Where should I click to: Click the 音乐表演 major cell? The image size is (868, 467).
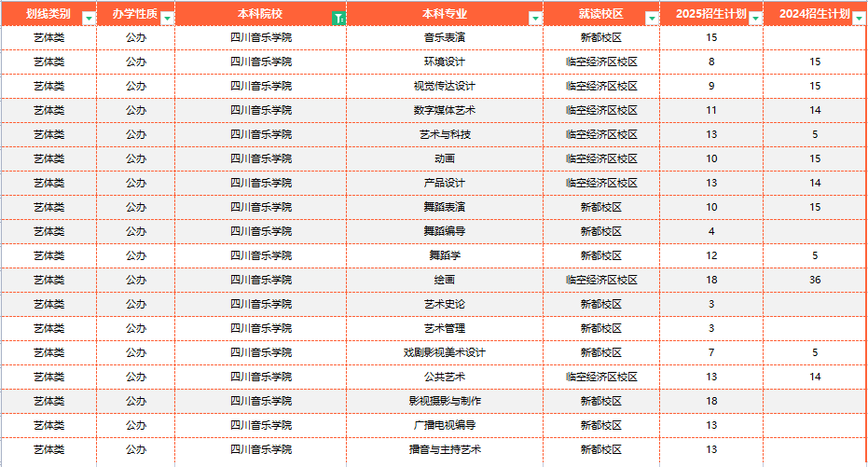tap(445, 37)
